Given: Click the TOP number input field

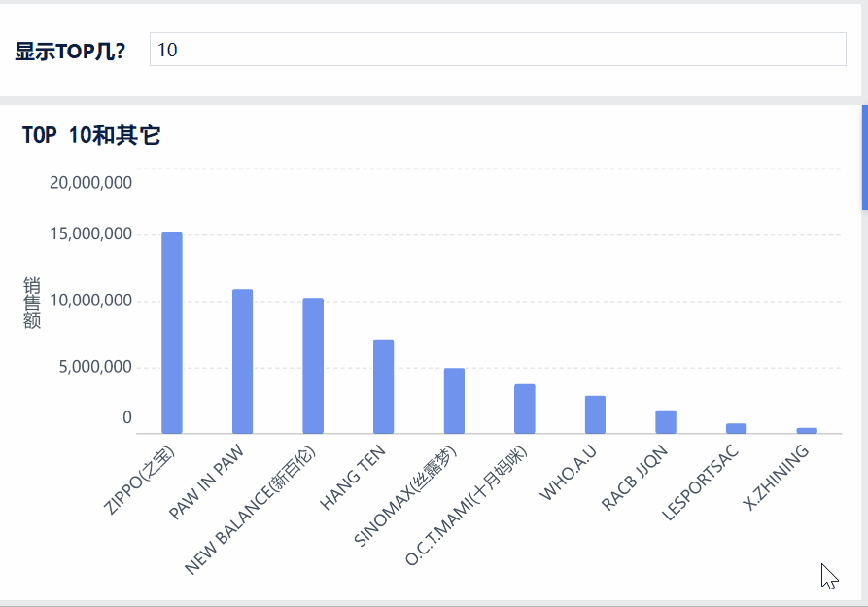Looking at the screenshot, I should [x=498, y=50].
